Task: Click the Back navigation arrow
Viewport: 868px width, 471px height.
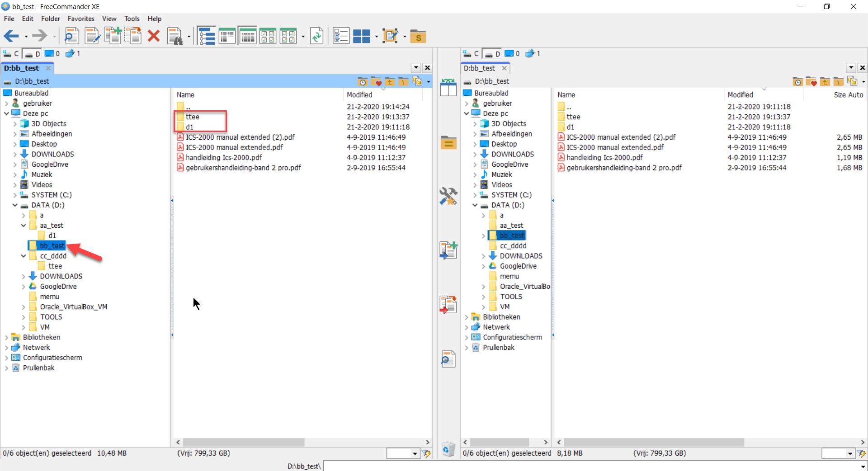Action: coord(11,36)
